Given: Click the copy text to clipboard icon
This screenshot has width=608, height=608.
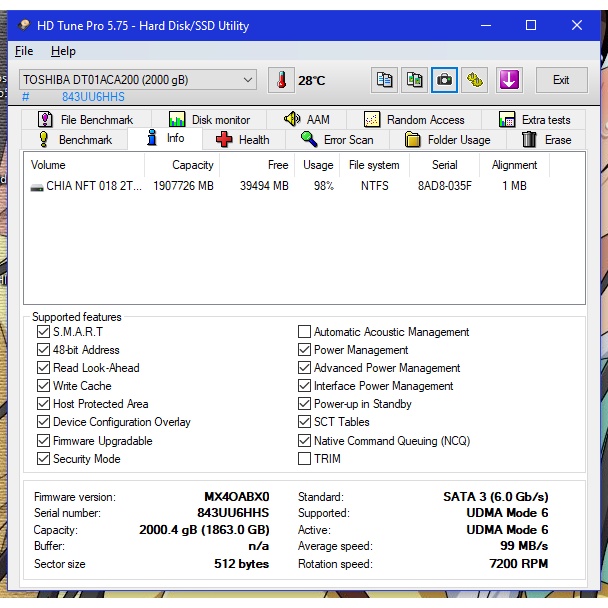Looking at the screenshot, I should (x=384, y=80).
